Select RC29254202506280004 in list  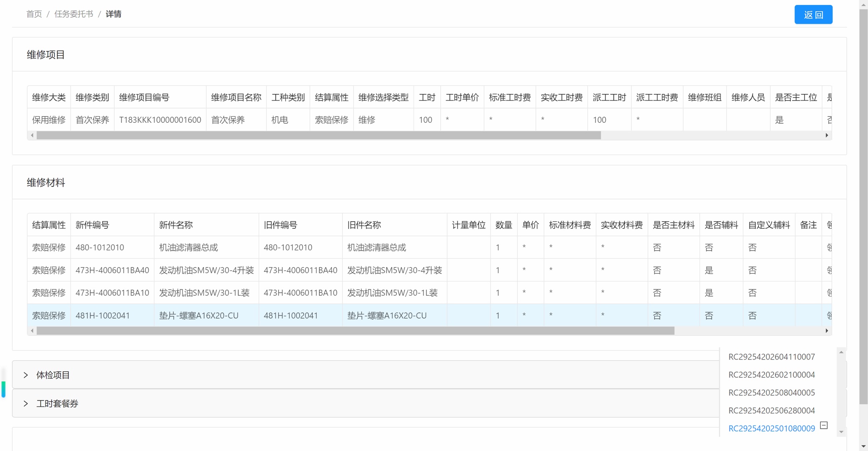771,410
